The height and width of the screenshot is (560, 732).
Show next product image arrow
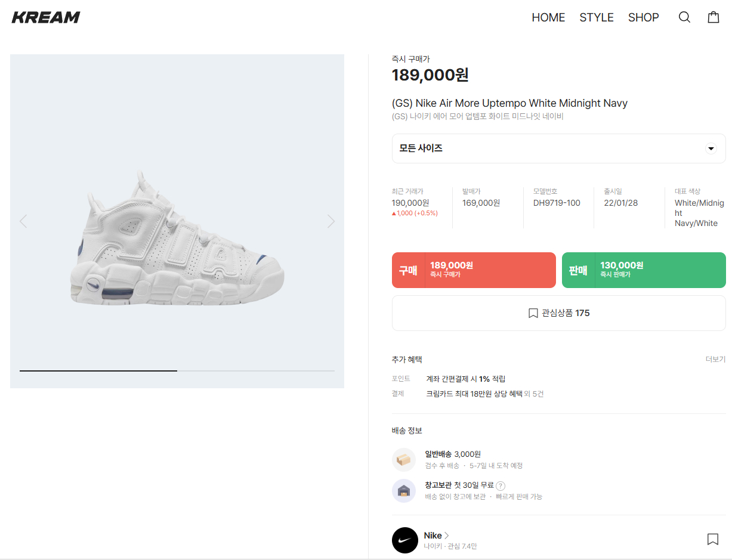click(331, 221)
